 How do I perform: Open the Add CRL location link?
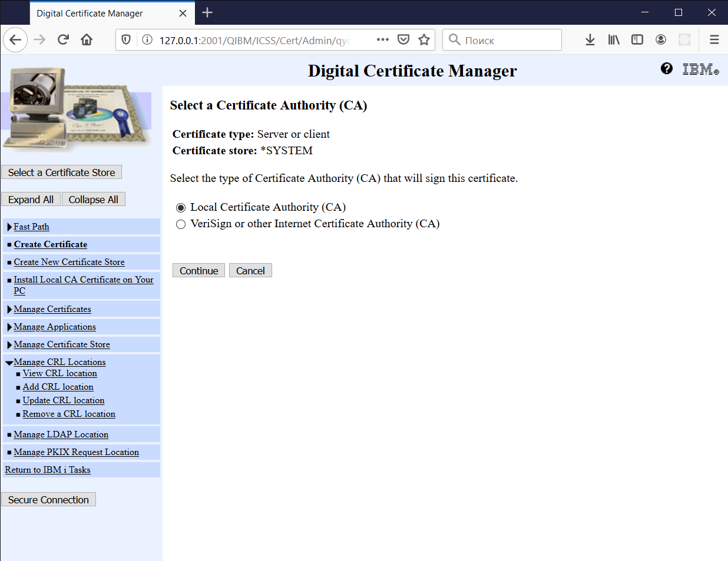coord(58,387)
